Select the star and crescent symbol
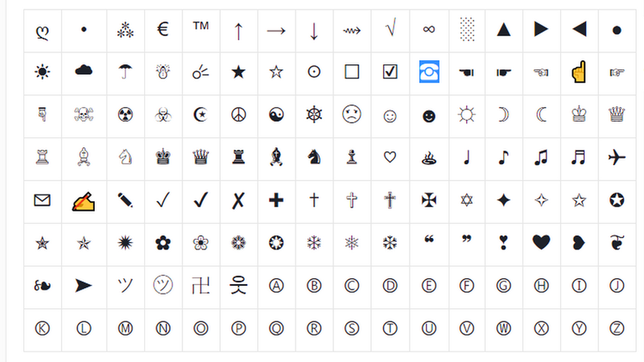 [x=200, y=115]
